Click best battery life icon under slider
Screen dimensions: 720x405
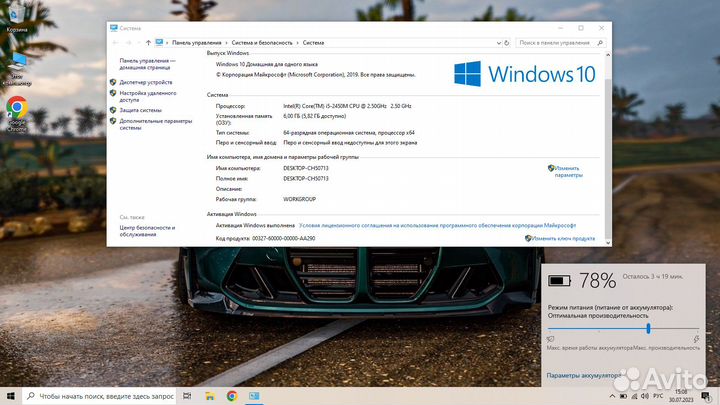(550, 339)
